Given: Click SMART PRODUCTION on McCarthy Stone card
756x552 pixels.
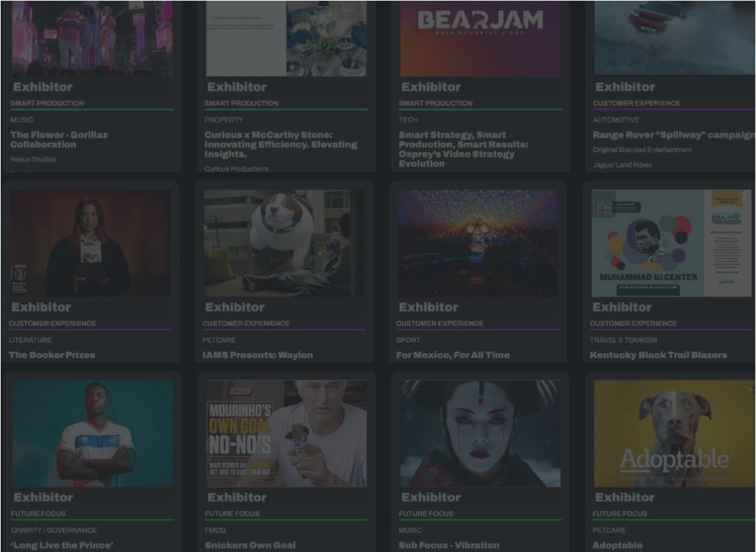Looking at the screenshot, I should coord(241,103).
